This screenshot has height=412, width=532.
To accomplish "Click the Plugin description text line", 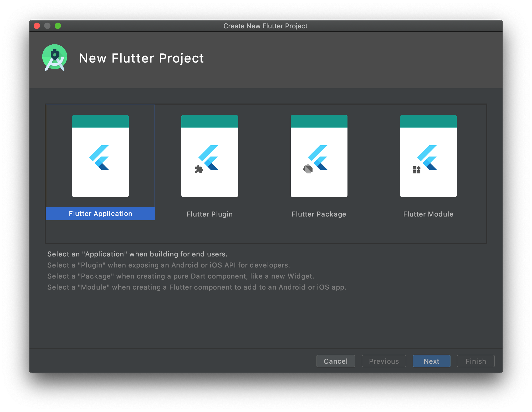I will (x=168, y=265).
